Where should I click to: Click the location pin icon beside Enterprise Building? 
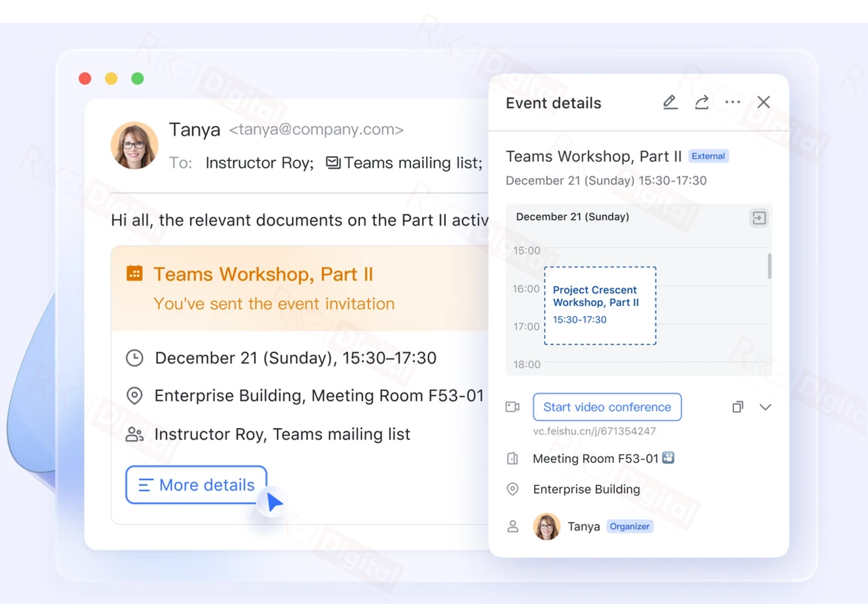click(512, 489)
